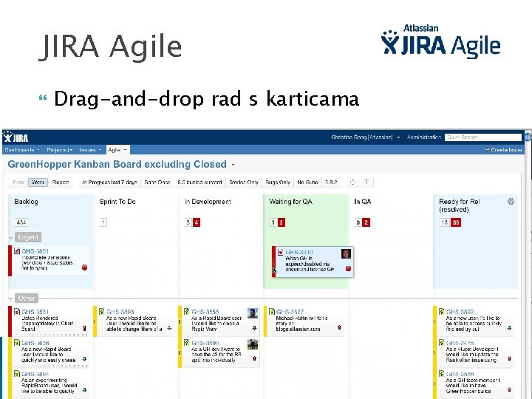Click bug type icon on GHS-3531
532x399 pixels.
pos(17,311)
